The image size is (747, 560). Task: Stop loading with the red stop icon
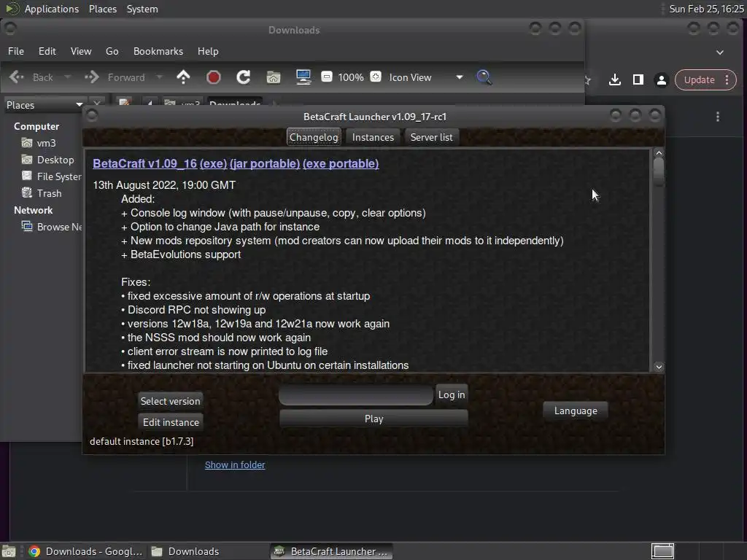pos(214,77)
